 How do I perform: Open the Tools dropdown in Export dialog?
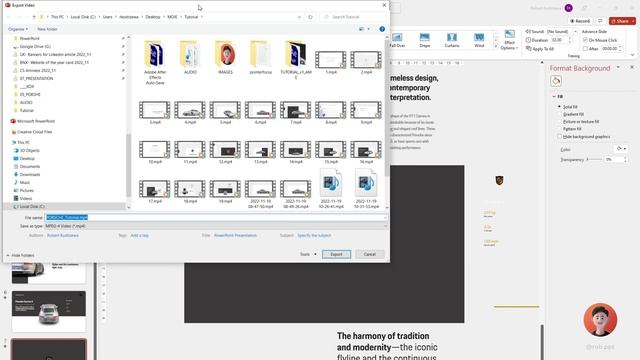[x=308, y=254]
